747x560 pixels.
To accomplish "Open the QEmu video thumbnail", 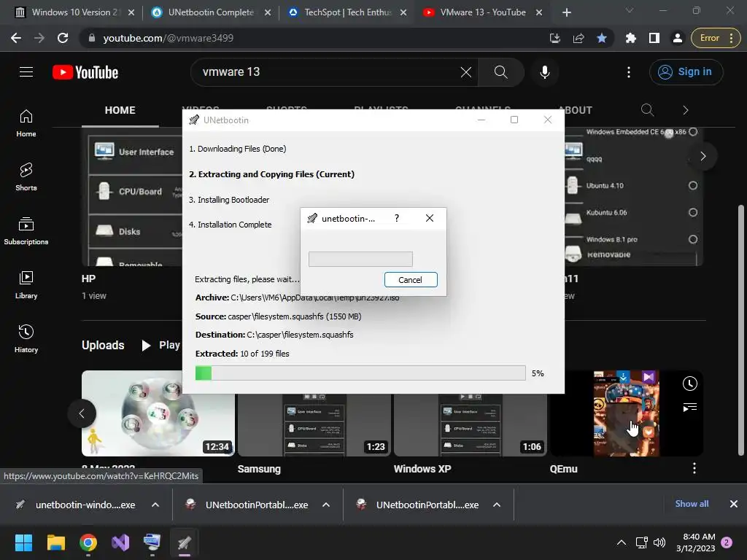I will click(x=626, y=413).
